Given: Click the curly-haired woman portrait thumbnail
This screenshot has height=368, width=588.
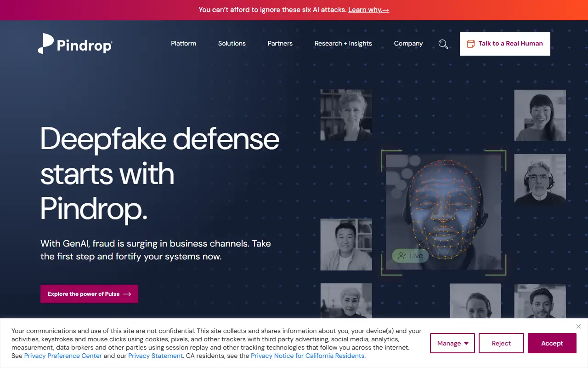Looking at the screenshot, I should click(x=346, y=115).
